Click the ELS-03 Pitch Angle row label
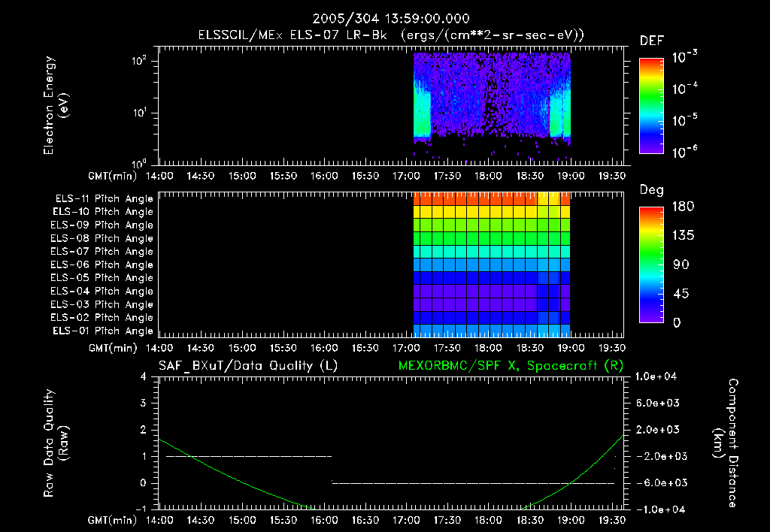Image resolution: width=770 pixels, height=532 pixels. [102, 305]
